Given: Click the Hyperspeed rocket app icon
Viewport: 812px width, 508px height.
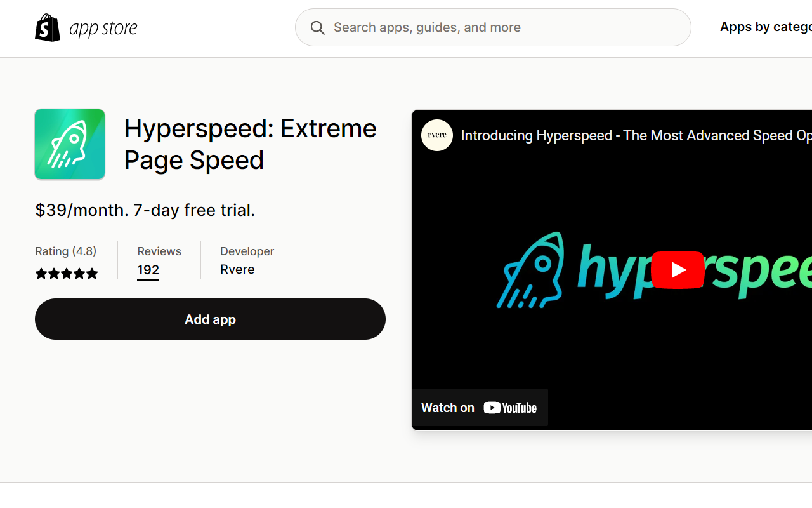Looking at the screenshot, I should tap(70, 144).
